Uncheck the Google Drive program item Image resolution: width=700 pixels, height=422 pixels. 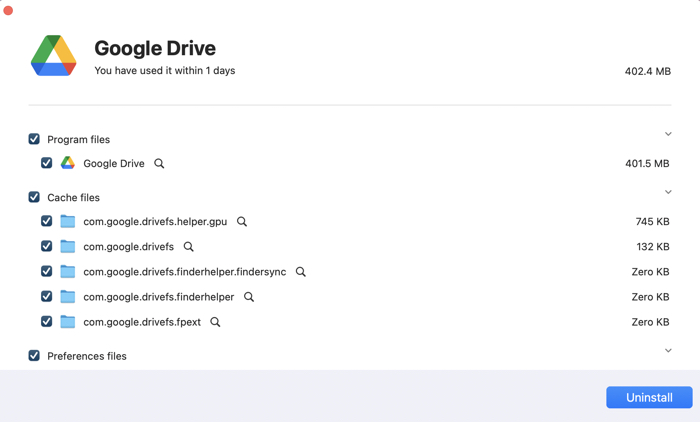[47, 163]
